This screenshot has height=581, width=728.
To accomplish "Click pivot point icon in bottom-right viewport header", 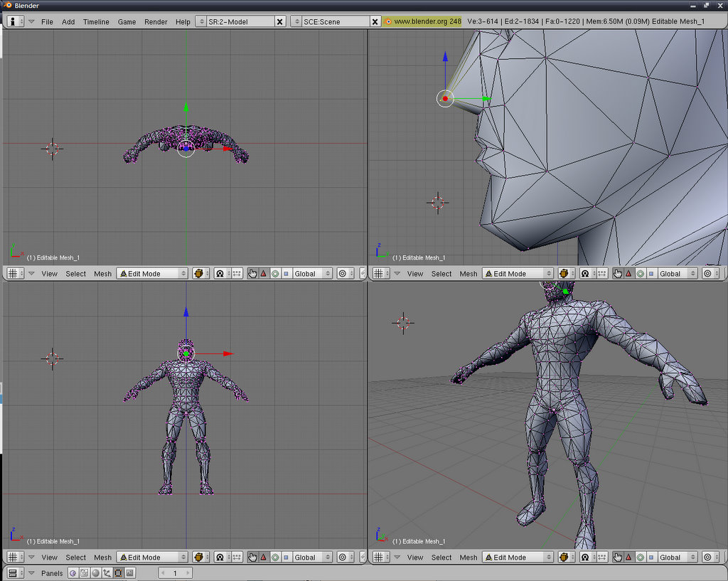I will pyautogui.click(x=585, y=558).
